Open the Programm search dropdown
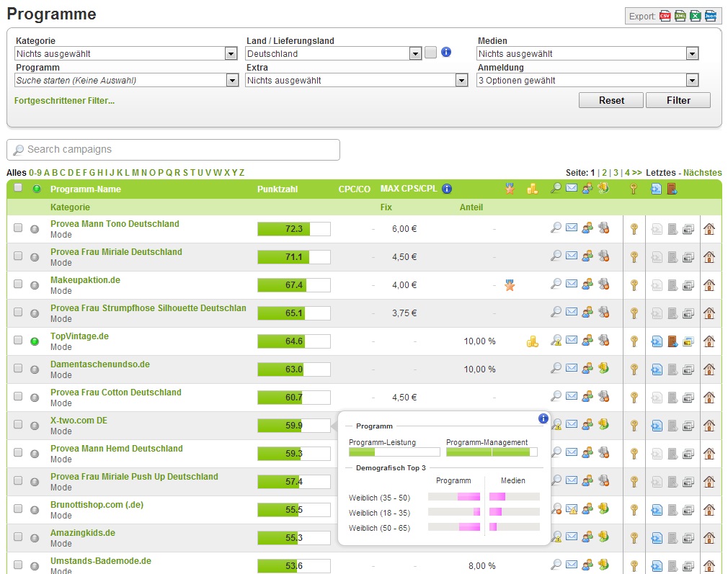The height and width of the screenshot is (574, 728). pos(127,80)
